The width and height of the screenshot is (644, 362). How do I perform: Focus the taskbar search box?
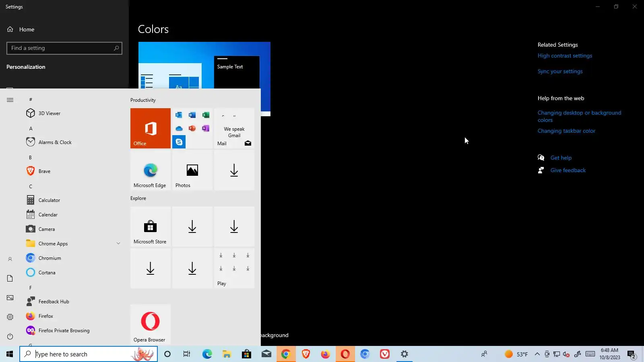(x=89, y=354)
